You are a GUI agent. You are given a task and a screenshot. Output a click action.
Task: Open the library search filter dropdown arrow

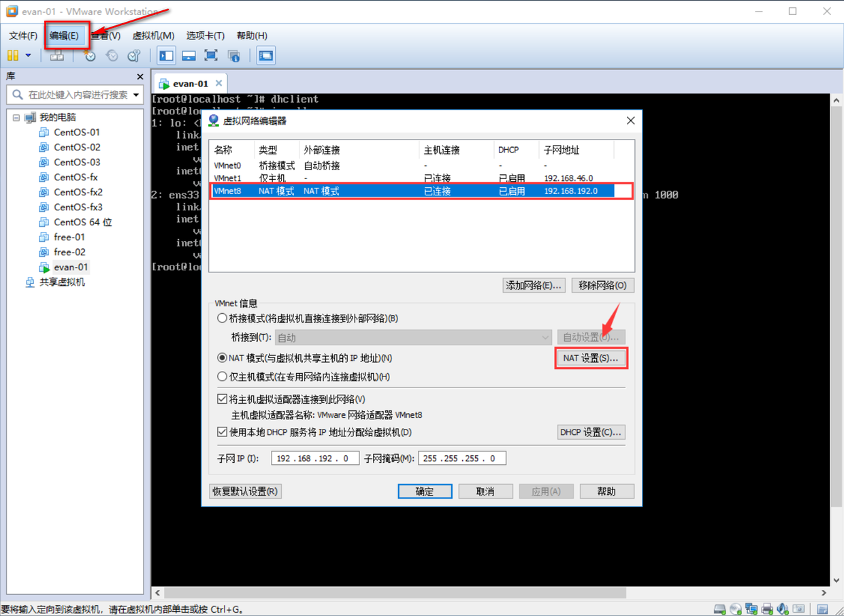point(136,95)
